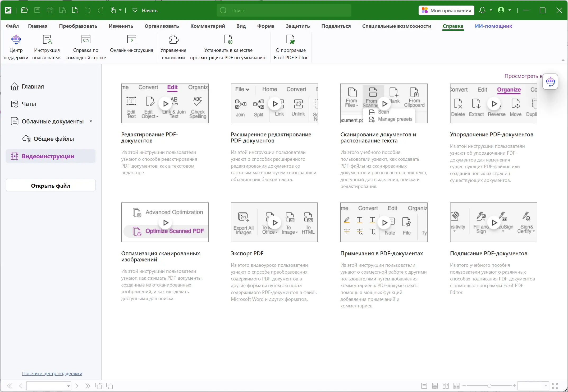Open the page number combo box

[49, 386]
